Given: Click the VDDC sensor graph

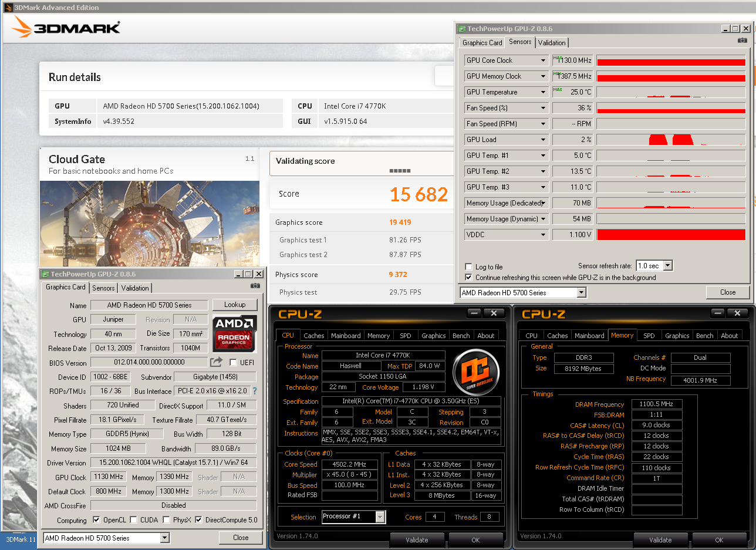Looking at the screenshot, I should [671, 235].
